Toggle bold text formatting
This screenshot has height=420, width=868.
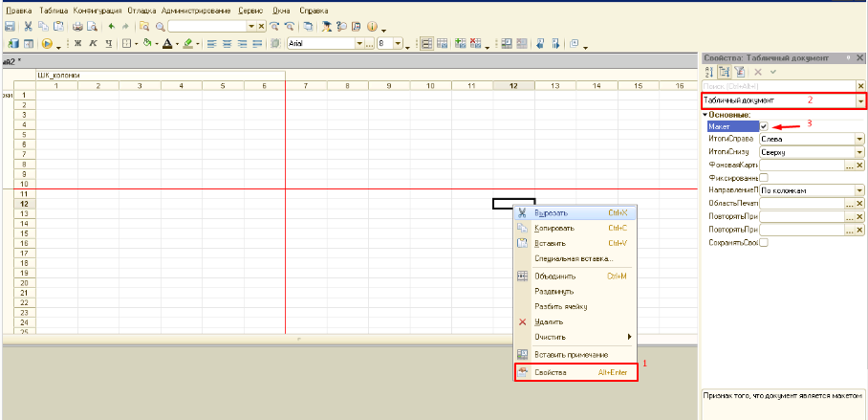[x=79, y=44]
